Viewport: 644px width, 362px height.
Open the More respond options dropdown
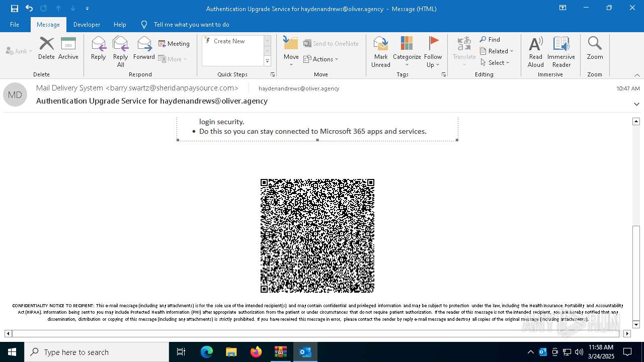click(x=173, y=59)
